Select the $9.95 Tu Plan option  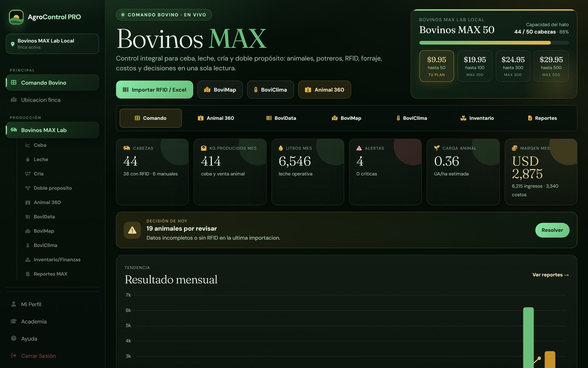point(437,66)
